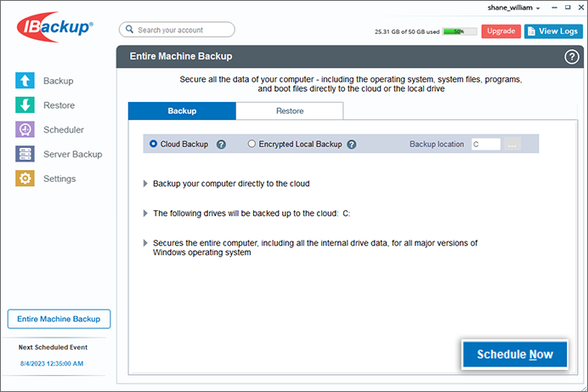Minimize the IBackup window

(x=554, y=8)
